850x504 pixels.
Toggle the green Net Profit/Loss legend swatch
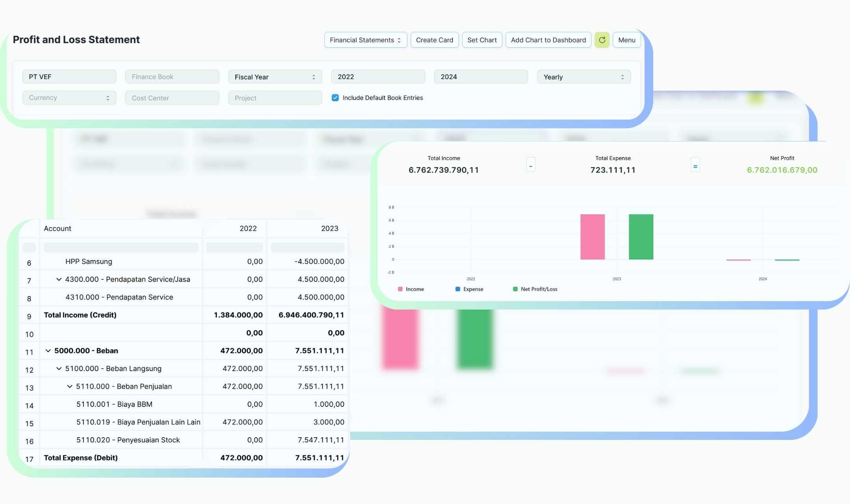515,289
